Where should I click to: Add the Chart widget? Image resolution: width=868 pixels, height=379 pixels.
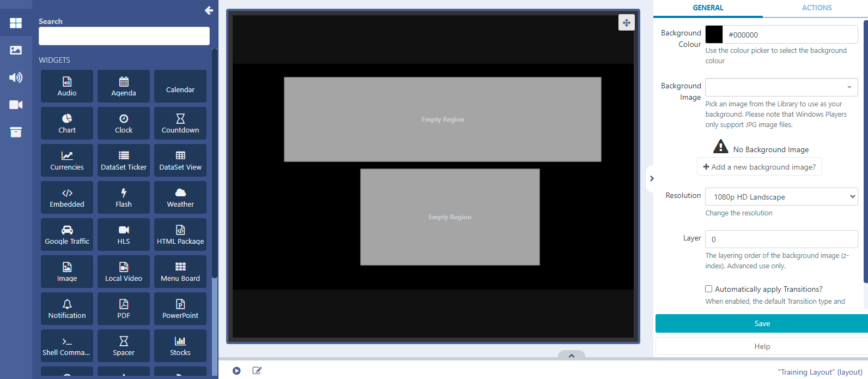tap(67, 123)
